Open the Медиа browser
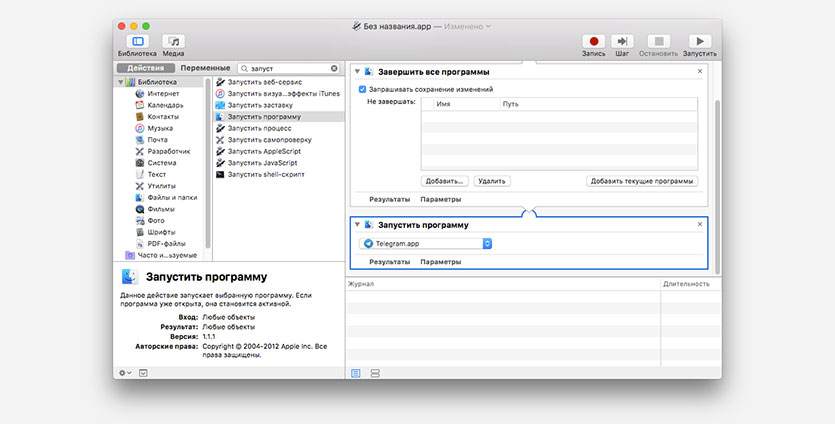Image resolution: width=835 pixels, height=424 pixels. point(174,42)
